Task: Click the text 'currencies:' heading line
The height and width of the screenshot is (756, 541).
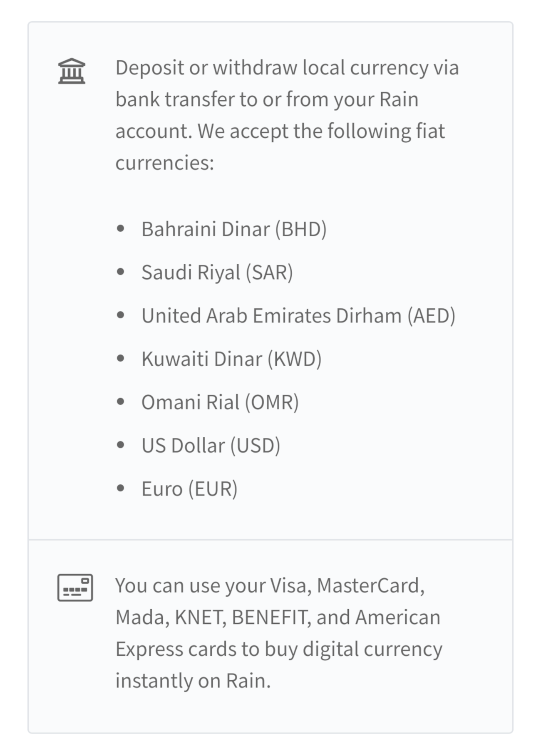Action: [164, 163]
